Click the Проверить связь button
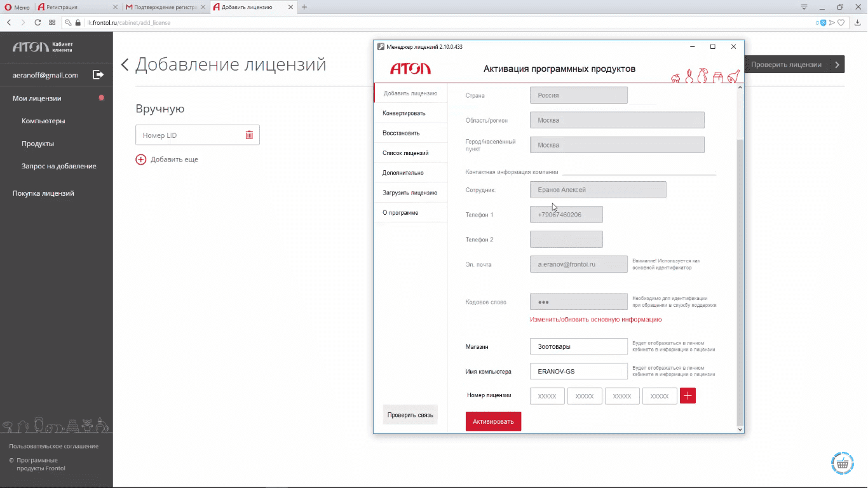 [410, 415]
